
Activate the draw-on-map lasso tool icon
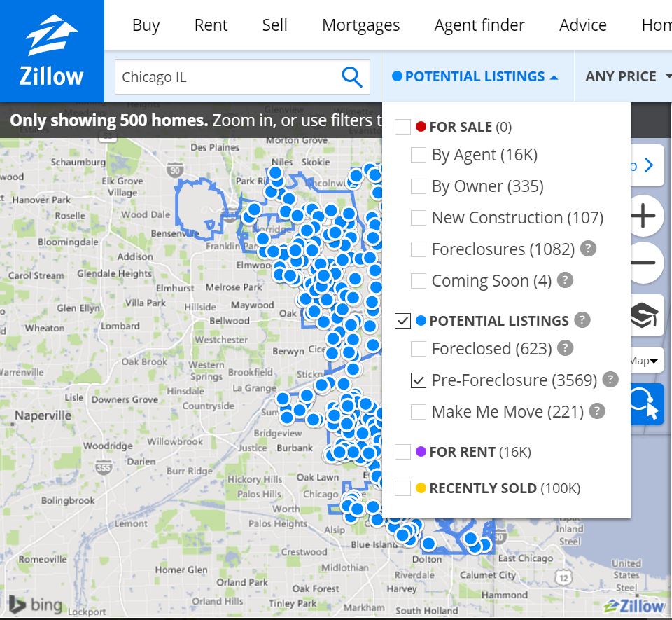point(647,404)
